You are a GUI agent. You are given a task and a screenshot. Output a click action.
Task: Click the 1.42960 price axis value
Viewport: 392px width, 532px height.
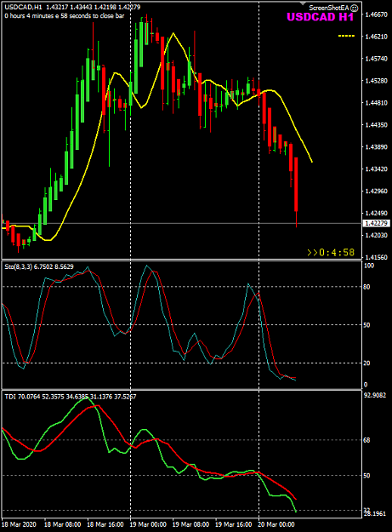click(376, 191)
